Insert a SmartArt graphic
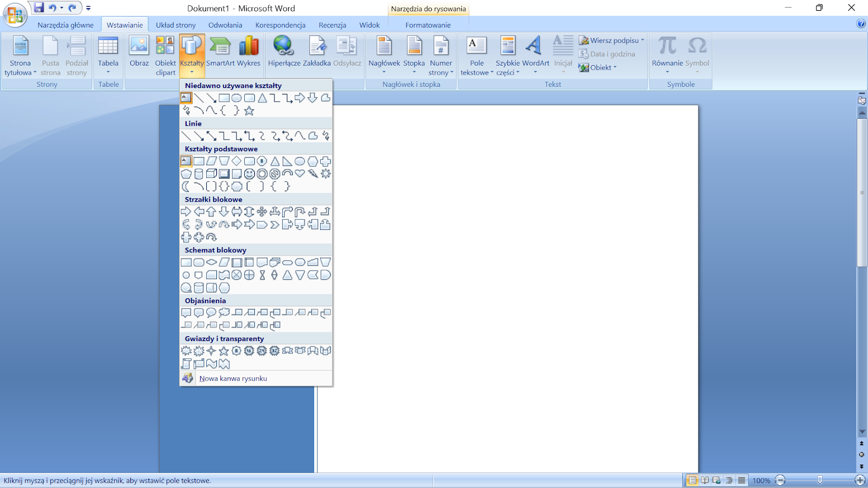868x488 pixels. click(220, 54)
